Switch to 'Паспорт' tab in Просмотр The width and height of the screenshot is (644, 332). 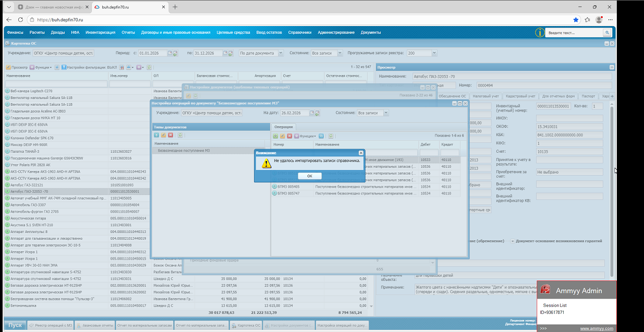(x=589, y=96)
